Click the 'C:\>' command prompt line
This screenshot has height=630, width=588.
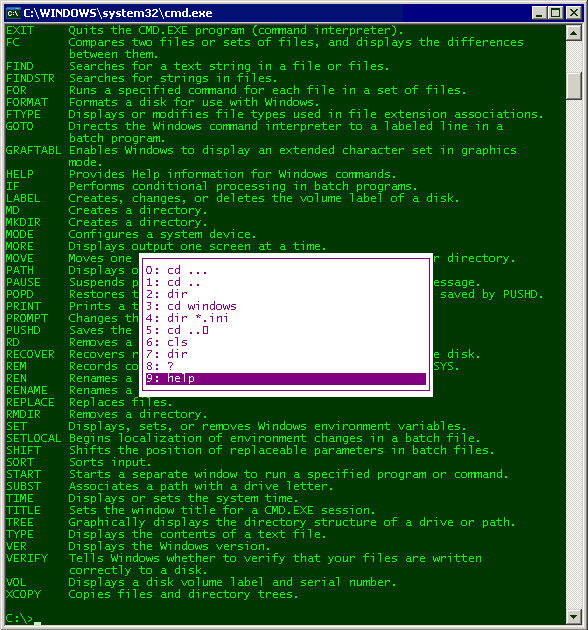[23, 618]
